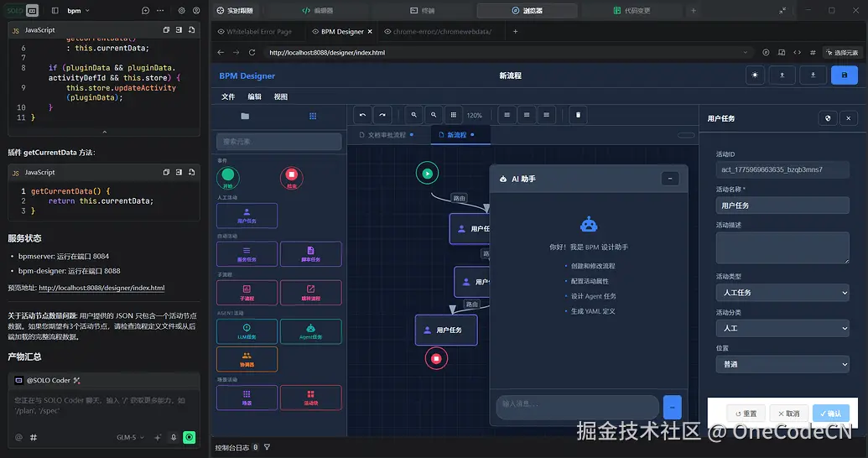Open the 文件 menu
The height and width of the screenshot is (458, 868).
coord(228,97)
